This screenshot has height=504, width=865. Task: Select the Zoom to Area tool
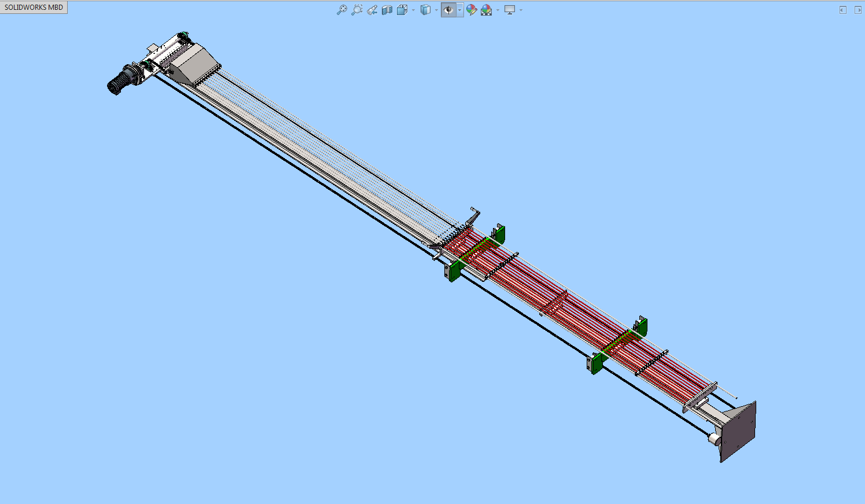point(357,10)
